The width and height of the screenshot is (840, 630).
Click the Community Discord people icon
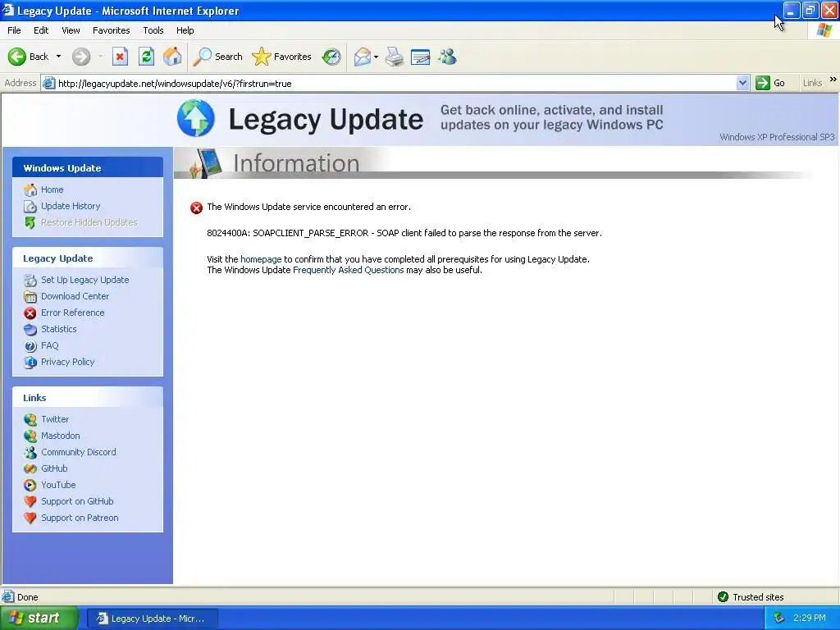30,453
